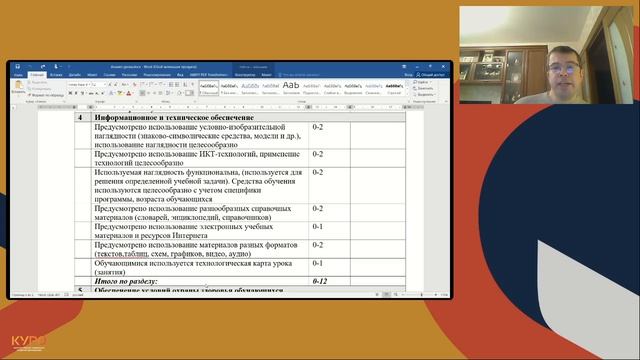Toggle strikethrough formatting

point(91,93)
